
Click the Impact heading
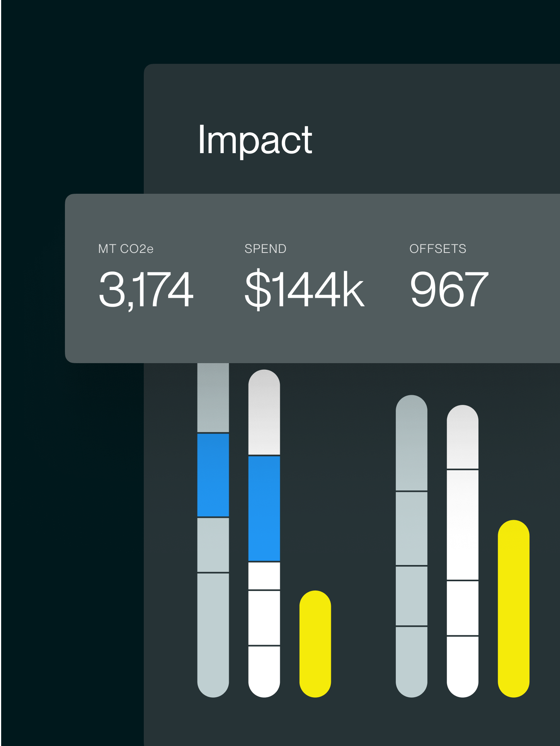tap(255, 140)
